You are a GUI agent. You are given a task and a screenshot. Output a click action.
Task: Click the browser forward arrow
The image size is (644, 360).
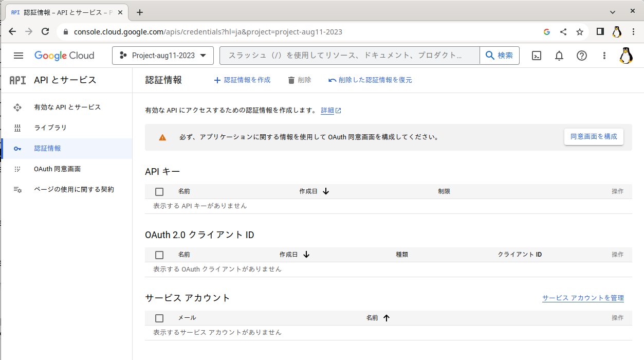click(x=29, y=31)
